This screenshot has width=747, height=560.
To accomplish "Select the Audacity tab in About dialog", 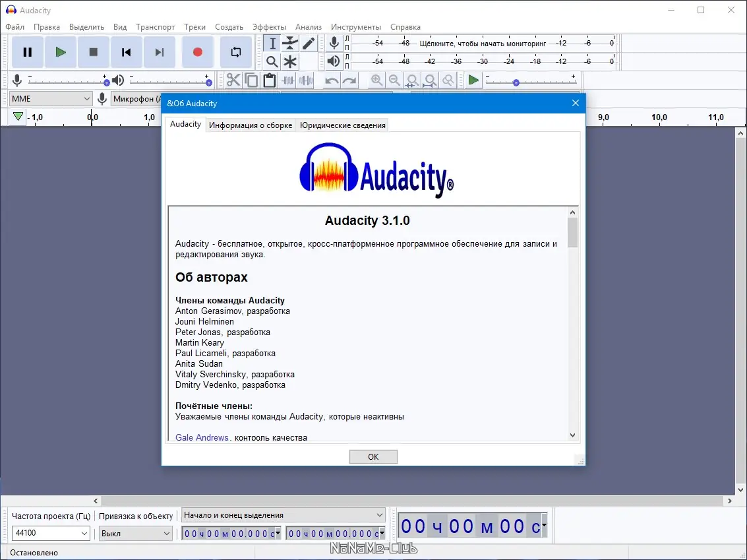I will point(185,124).
